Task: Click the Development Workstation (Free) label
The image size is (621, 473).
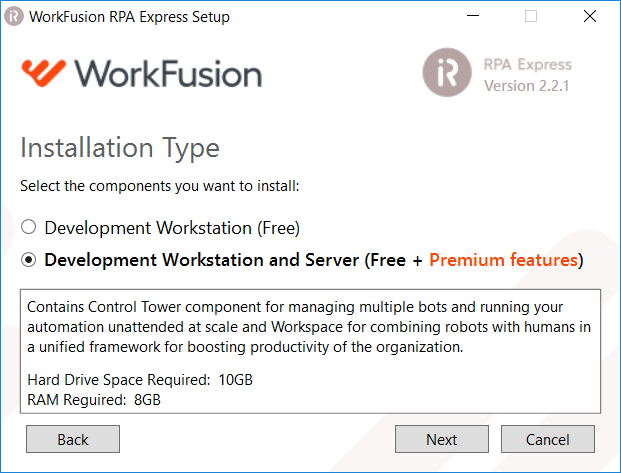Action: [x=172, y=228]
